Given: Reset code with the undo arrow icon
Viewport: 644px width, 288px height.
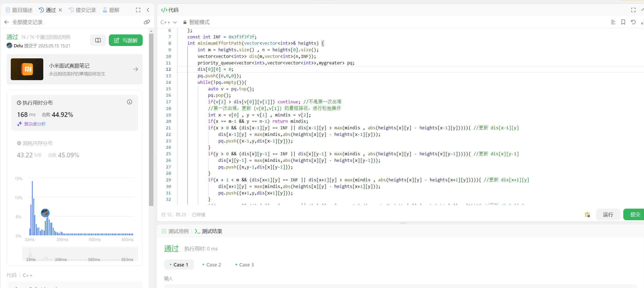Looking at the screenshot, I should [x=633, y=22].
